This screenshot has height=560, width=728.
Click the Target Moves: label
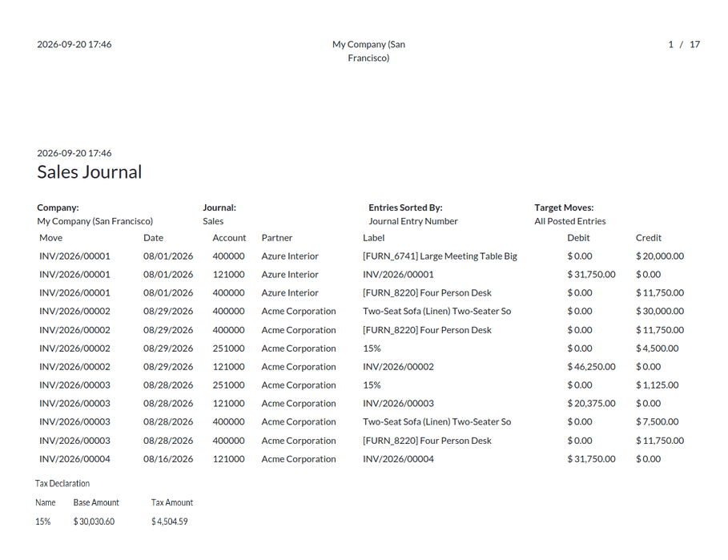point(564,207)
